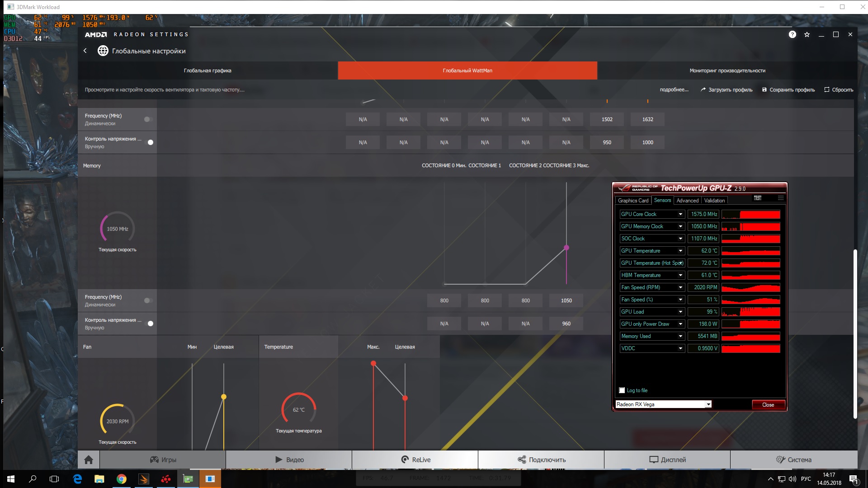The height and width of the screenshot is (488, 868).
Task: Toggle Memory voltage control manual switch
Action: coord(149,324)
